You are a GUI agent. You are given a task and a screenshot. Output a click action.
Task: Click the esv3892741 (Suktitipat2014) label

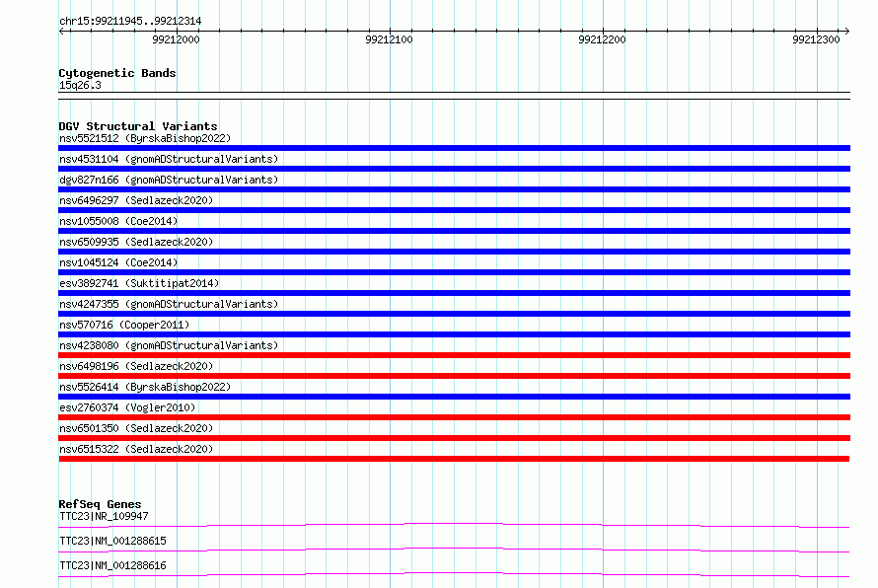[x=139, y=283]
